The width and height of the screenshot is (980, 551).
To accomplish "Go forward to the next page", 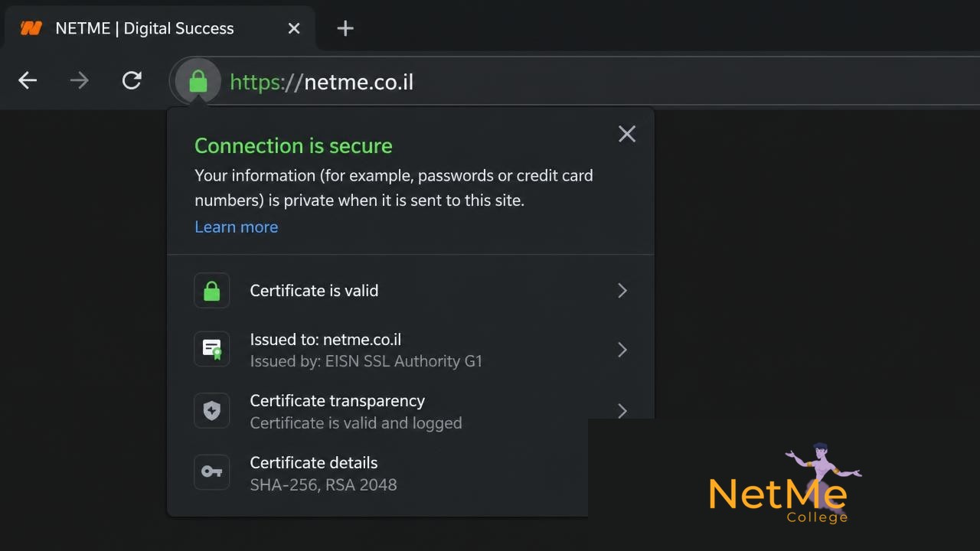I will tap(80, 80).
